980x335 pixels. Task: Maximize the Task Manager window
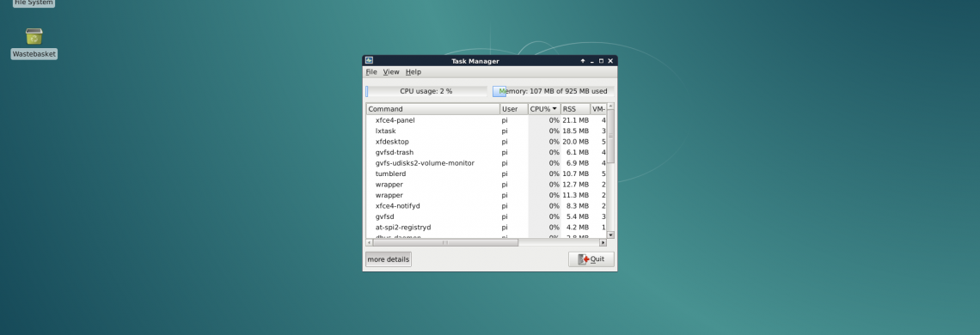pyautogui.click(x=601, y=61)
